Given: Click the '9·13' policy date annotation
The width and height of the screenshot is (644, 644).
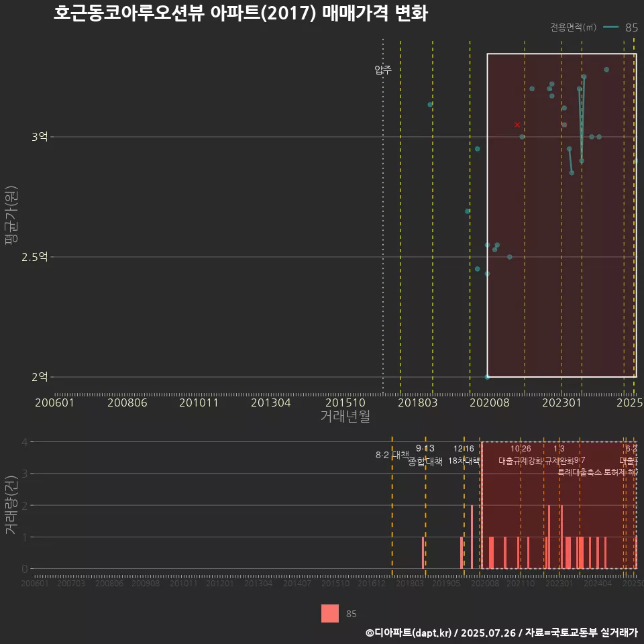Looking at the screenshot, I should coord(425,449).
